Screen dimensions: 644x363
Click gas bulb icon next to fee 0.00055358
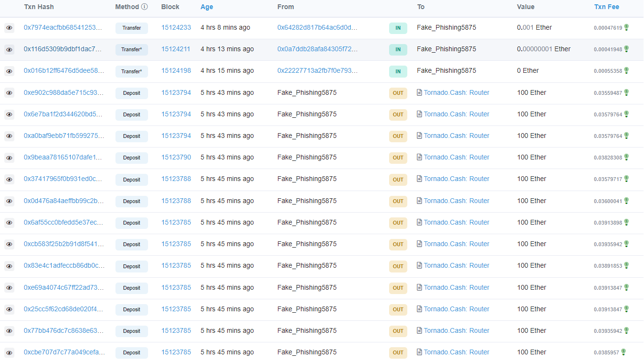coord(626,70)
